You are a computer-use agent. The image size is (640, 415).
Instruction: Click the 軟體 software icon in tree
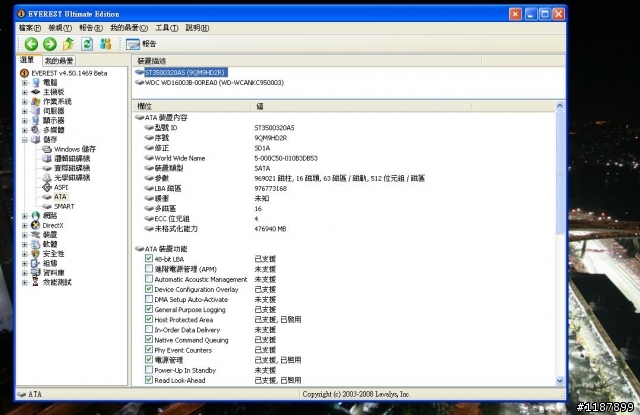tap(36, 244)
